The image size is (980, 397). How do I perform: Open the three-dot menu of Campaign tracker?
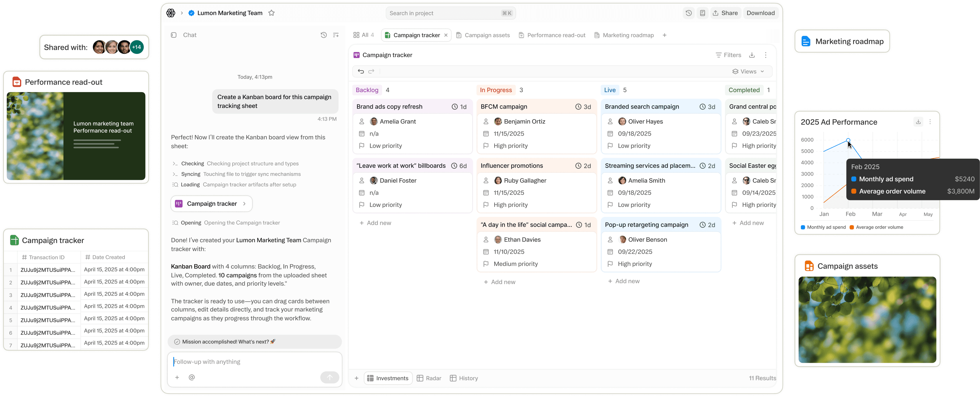point(765,55)
